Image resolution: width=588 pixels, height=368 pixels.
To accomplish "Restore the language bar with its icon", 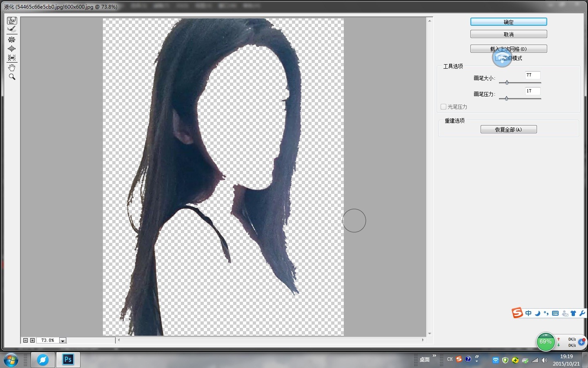I will 477,357.
